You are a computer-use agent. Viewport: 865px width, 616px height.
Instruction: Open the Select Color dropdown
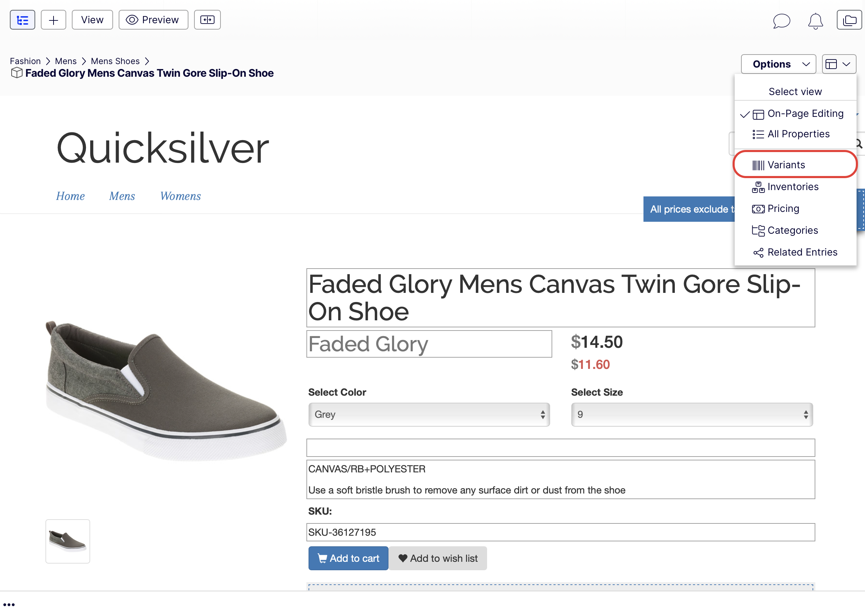point(429,415)
